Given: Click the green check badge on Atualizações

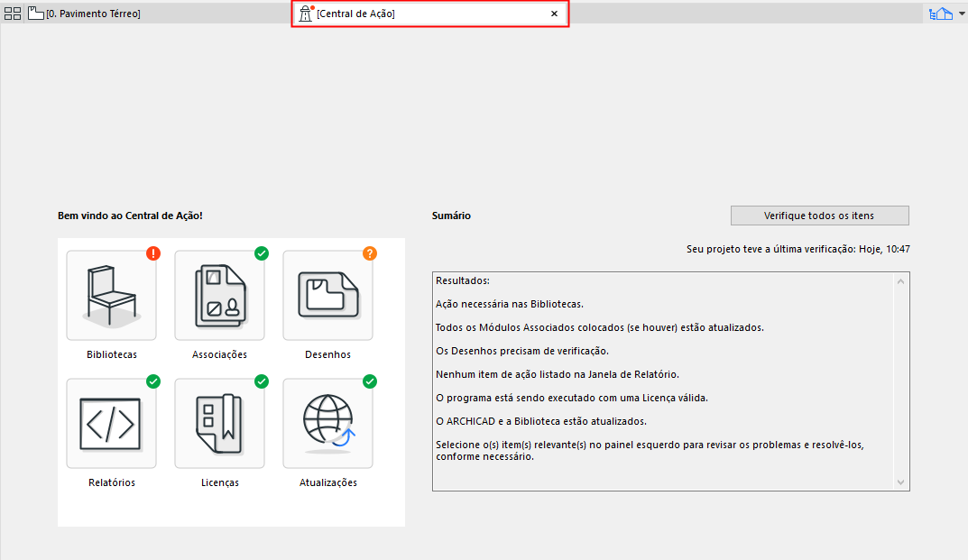Looking at the screenshot, I should point(370,381).
